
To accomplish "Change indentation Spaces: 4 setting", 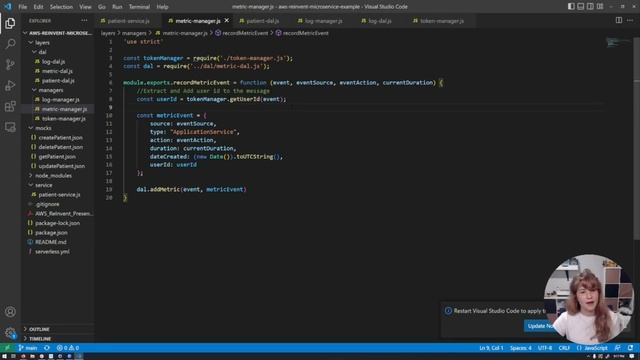I will click(x=520, y=348).
